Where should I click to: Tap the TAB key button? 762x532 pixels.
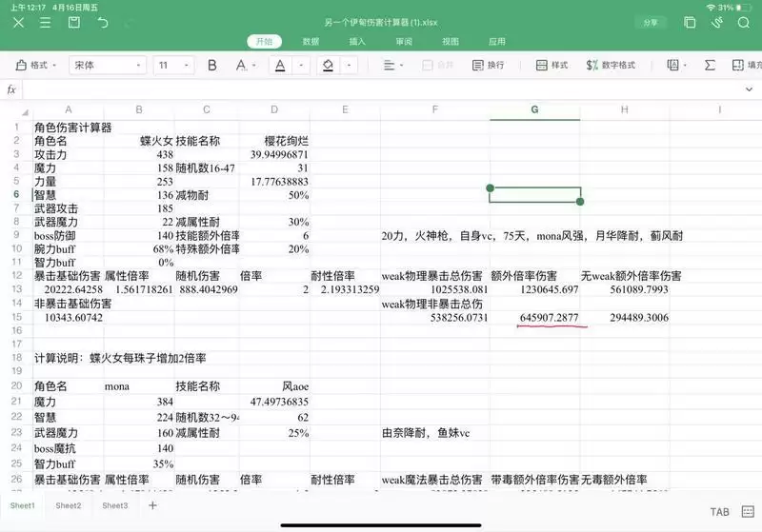720,512
